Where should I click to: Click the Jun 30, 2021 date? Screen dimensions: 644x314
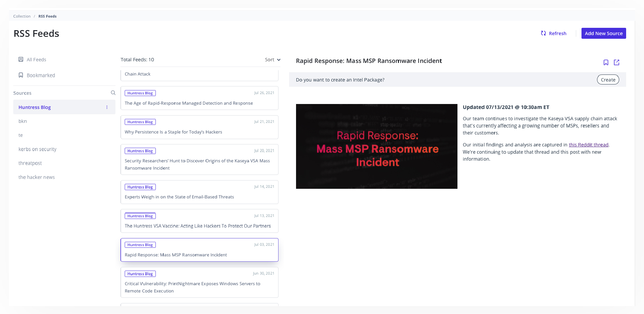pos(264,273)
